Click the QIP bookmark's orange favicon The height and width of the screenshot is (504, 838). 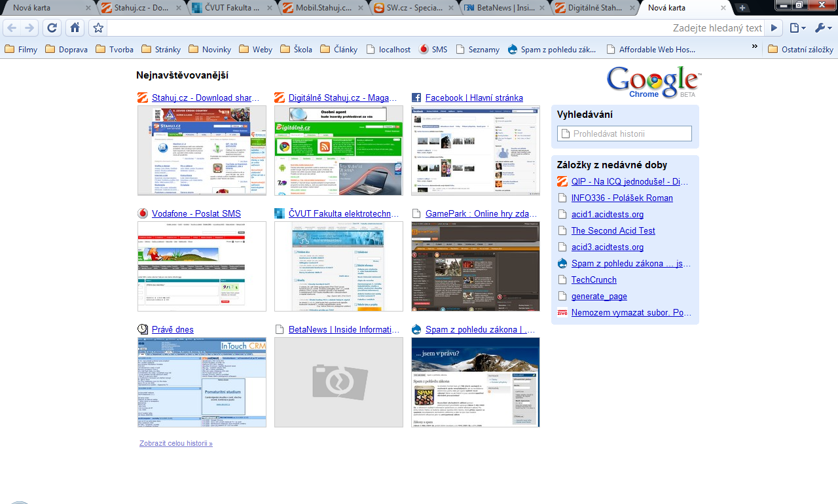pyautogui.click(x=562, y=181)
